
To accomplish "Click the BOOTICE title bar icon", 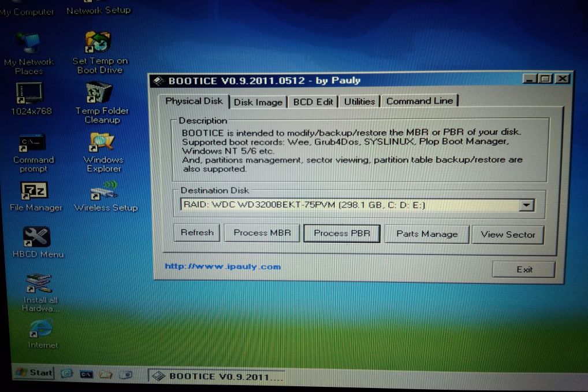I will click(x=159, y=81).
